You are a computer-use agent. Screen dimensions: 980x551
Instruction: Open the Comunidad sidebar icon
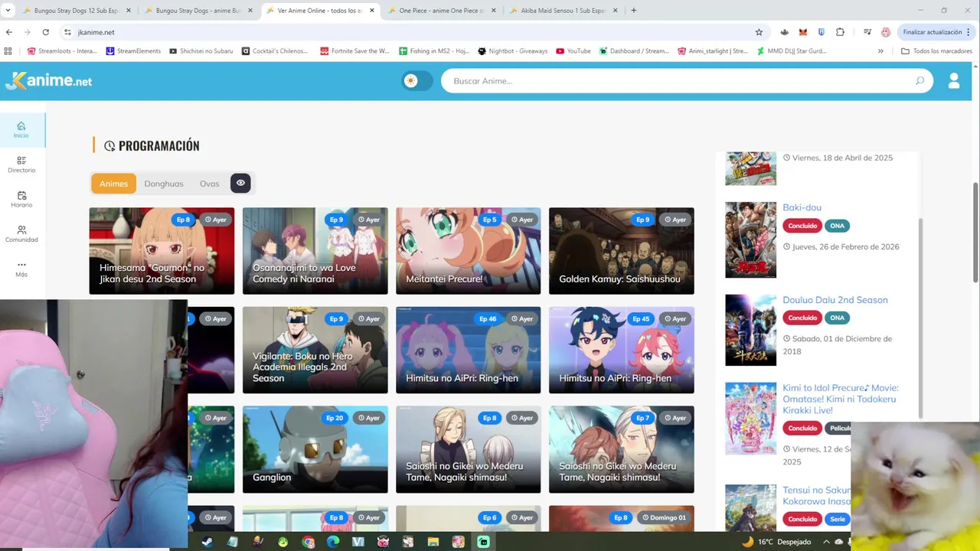(21, 234)
